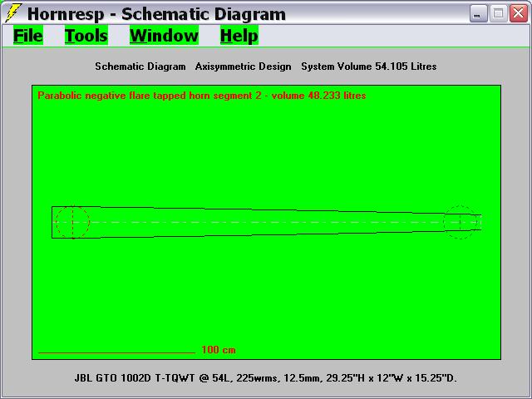Click the disabled maximize button

pyautogui.click(x=499, y=14)
